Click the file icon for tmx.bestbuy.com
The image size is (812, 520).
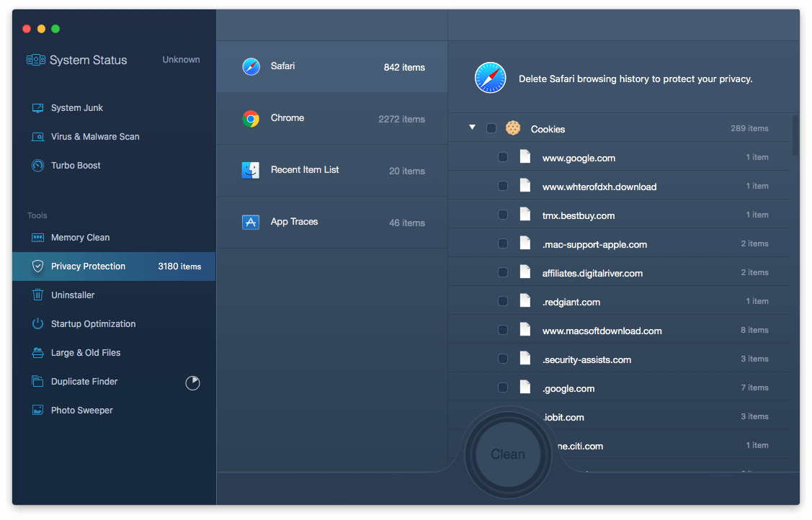point(525,214)
